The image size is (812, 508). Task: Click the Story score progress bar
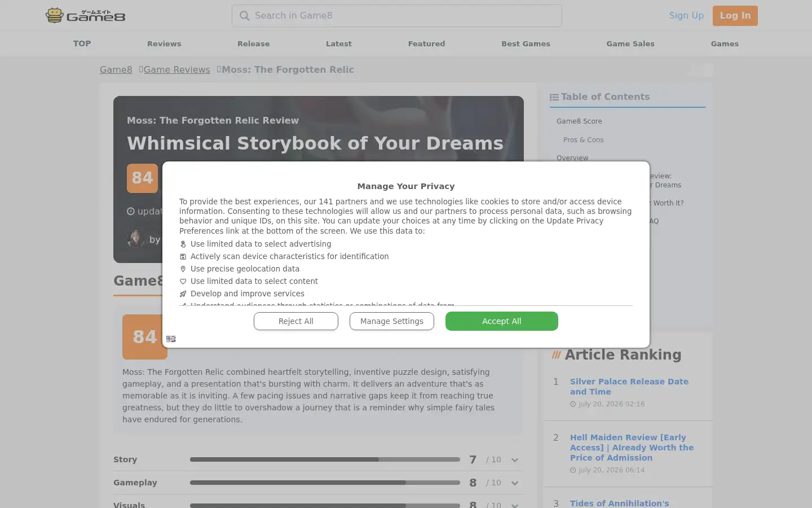point(325,459)
